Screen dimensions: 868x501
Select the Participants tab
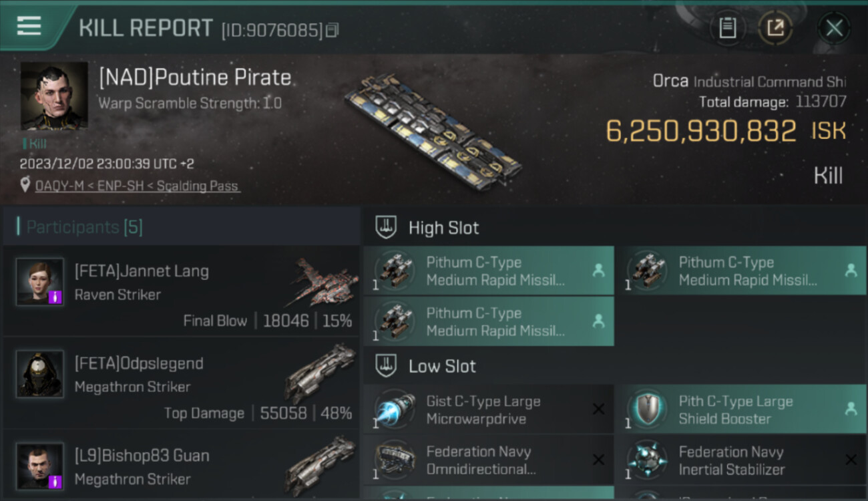point(84,227)
